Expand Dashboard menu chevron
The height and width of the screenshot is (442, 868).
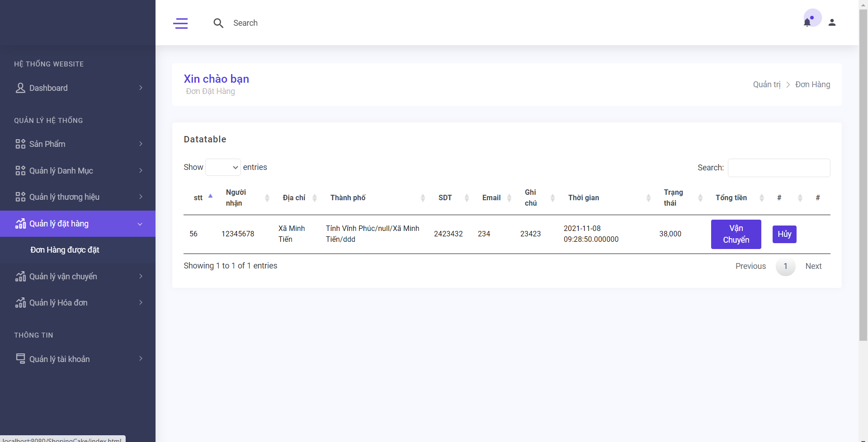(x=141, y=88)
